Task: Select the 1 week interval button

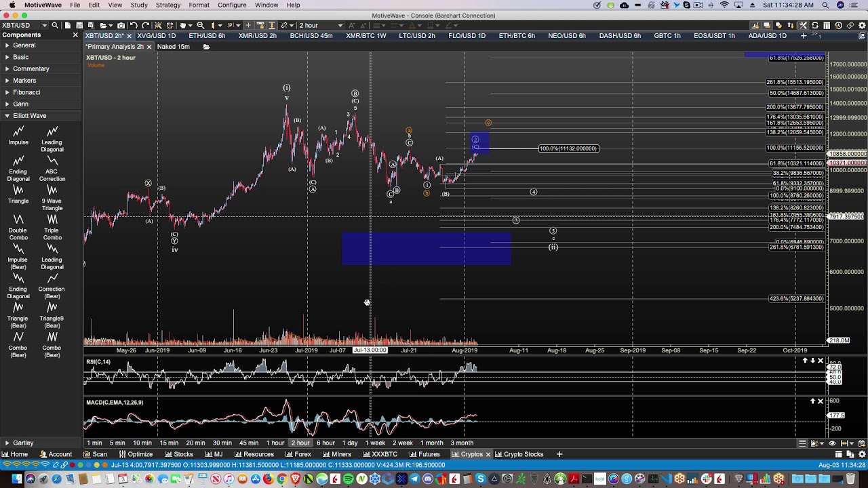Action: [375, 443]
